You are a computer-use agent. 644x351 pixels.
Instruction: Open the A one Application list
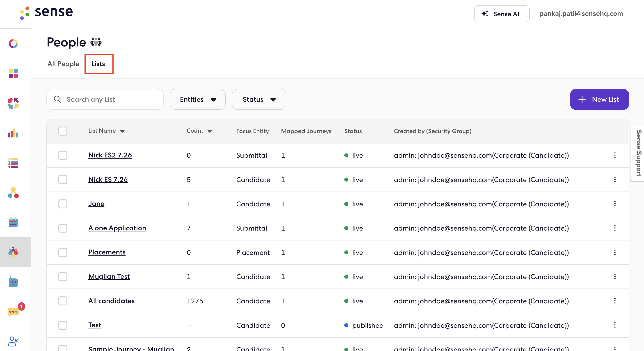coord(117,228)
